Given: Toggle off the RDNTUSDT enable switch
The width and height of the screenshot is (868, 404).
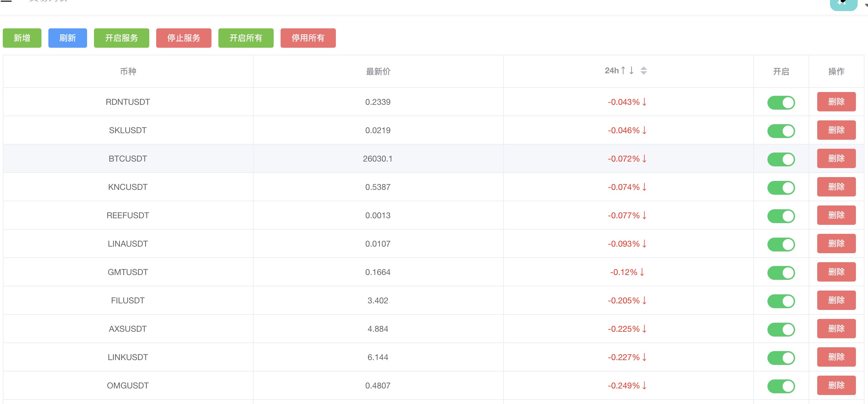Looking at the screenshot, I should [x=781, y=102].
